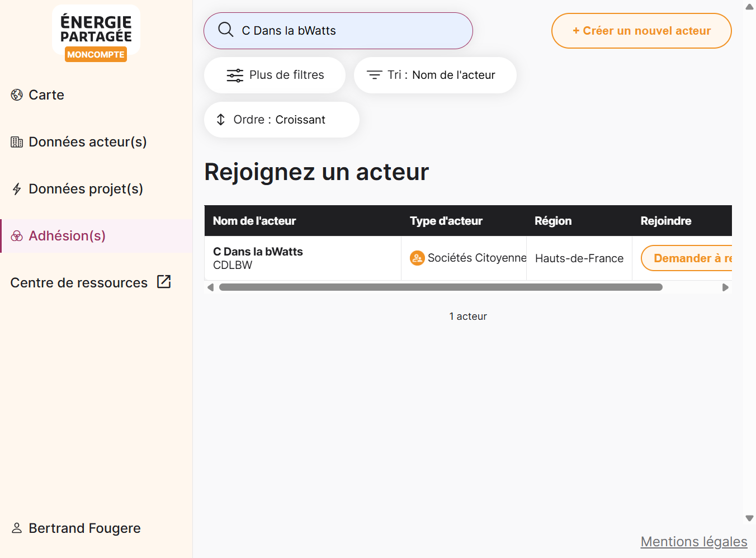Click the Sociétés Citoyenne type text
The height and width of the screenshot is (558, 756).
pyautogui.click(x=477, y=258)
